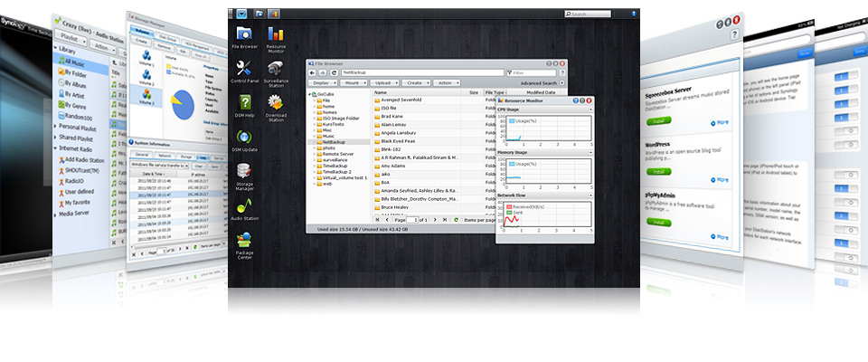Collapse the Memory Usage section
Viewport: 868px width, 362px height.
pyautogui.click(x=590, y=152)
